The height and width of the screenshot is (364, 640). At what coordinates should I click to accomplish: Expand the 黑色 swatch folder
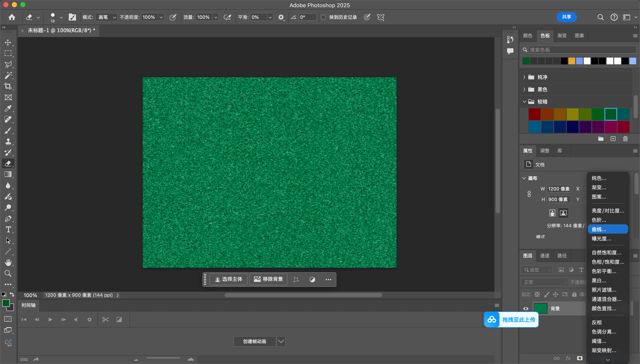[x=524, y=89]
